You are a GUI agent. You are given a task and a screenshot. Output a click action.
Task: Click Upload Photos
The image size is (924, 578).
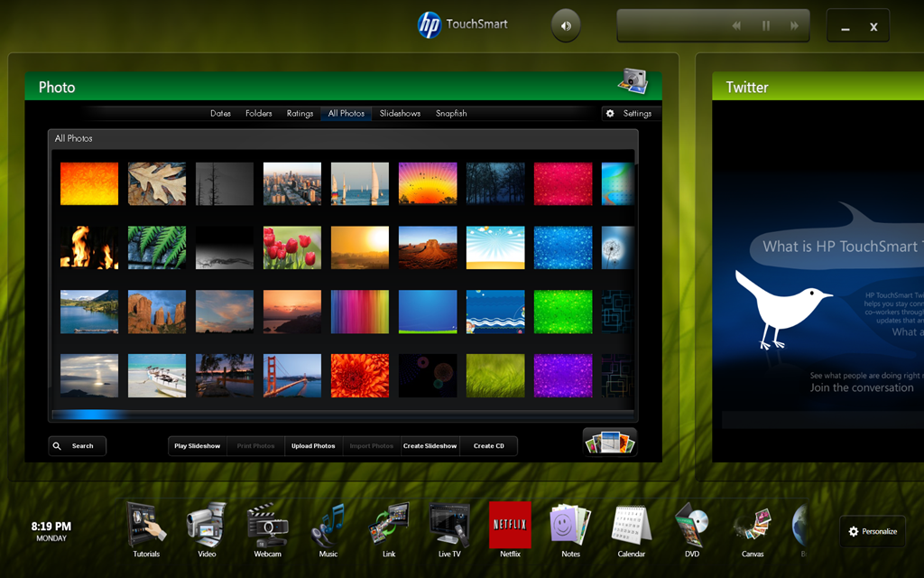[x=313, y=446]
